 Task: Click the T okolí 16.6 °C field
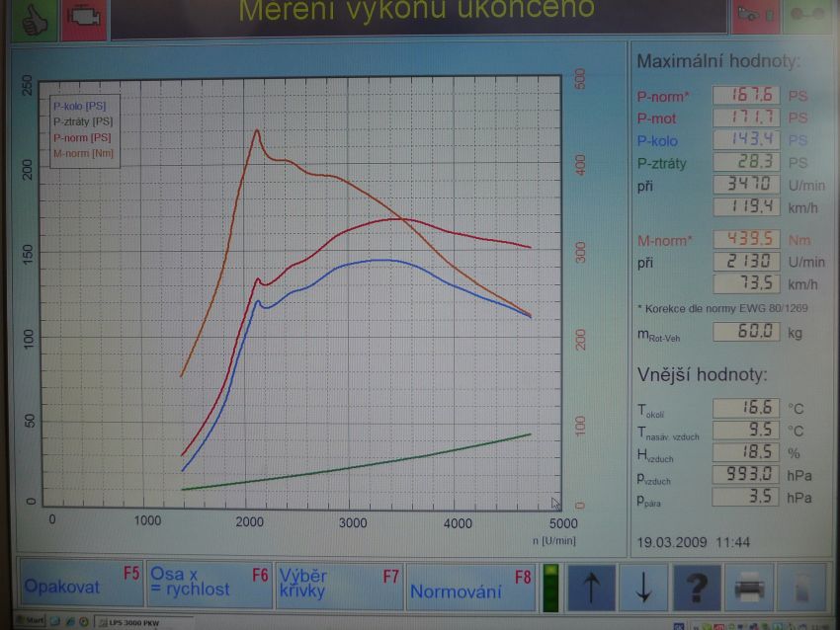point(746,408)
